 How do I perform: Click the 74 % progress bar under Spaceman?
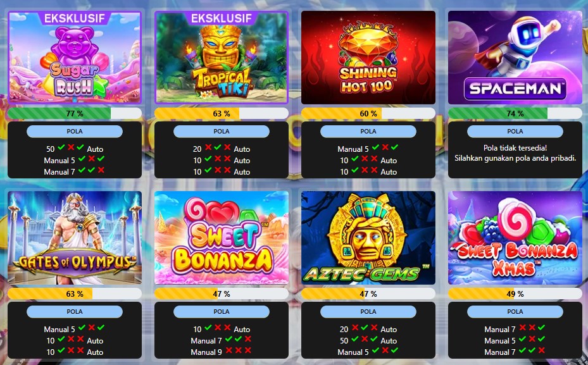[515, 113]
